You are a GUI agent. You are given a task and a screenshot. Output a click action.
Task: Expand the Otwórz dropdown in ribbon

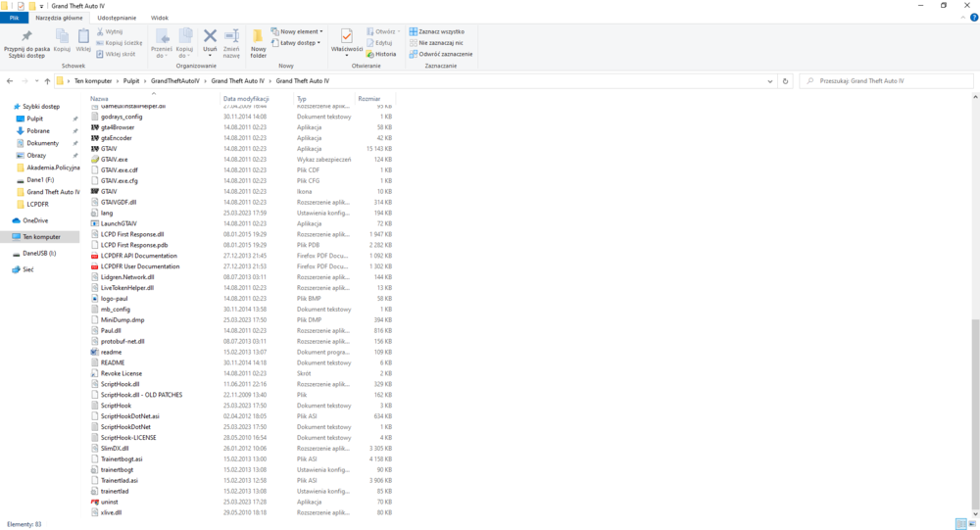(399, 31)
